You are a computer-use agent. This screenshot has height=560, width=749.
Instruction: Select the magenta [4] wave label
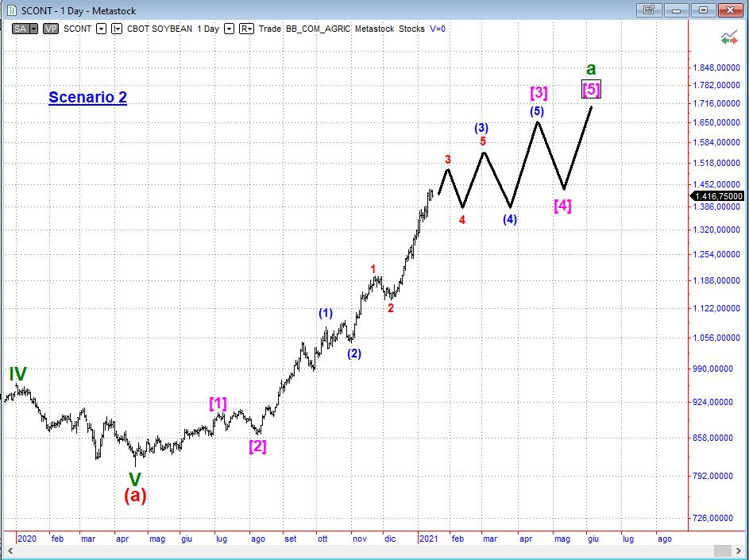562,206
